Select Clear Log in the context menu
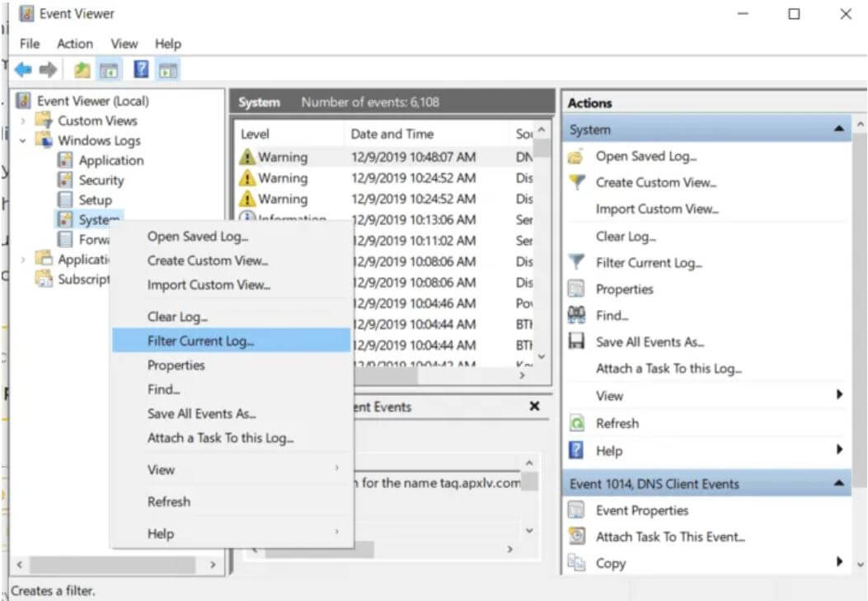Viewport: 868px width, 601px height. coord(177,317)
